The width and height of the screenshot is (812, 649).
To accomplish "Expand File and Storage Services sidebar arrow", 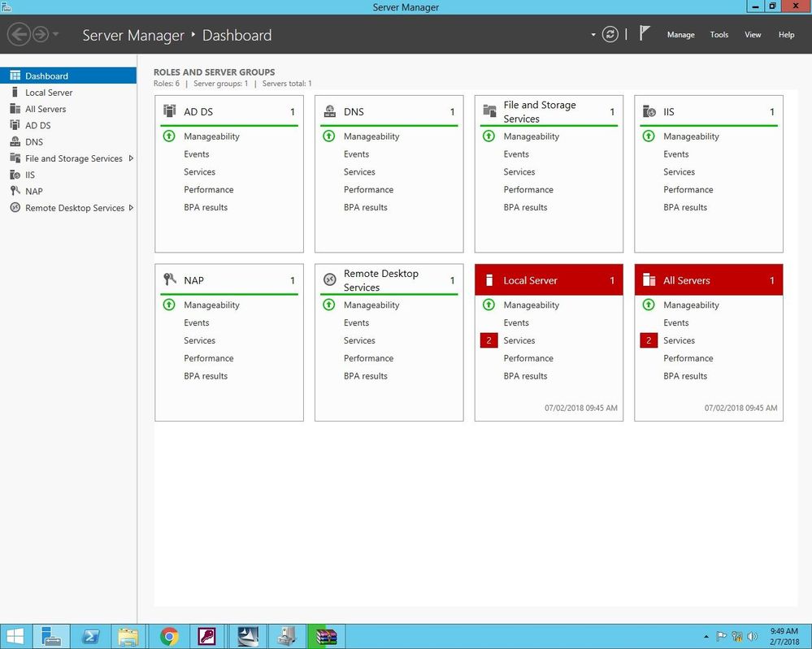I will click(x=131, y=158).
